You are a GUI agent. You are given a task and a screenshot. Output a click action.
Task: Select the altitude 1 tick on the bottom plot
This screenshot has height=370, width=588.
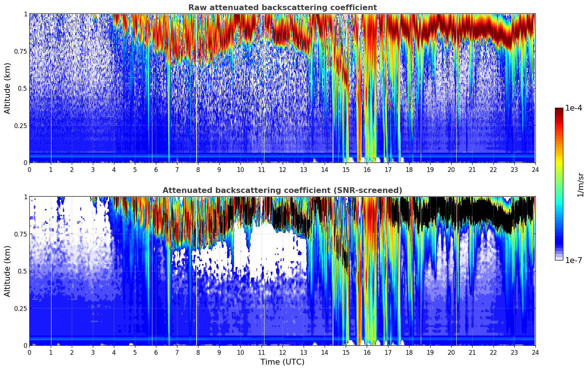(25, 197)
